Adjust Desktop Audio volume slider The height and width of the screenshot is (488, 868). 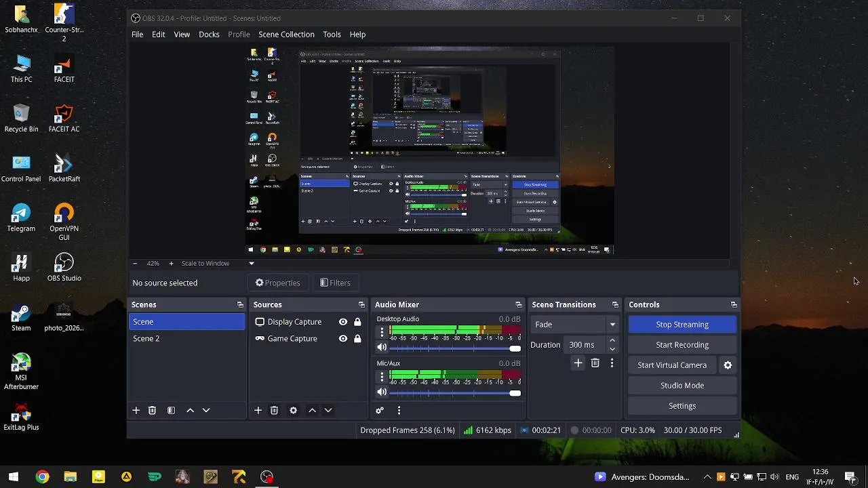tap(455, 348)
